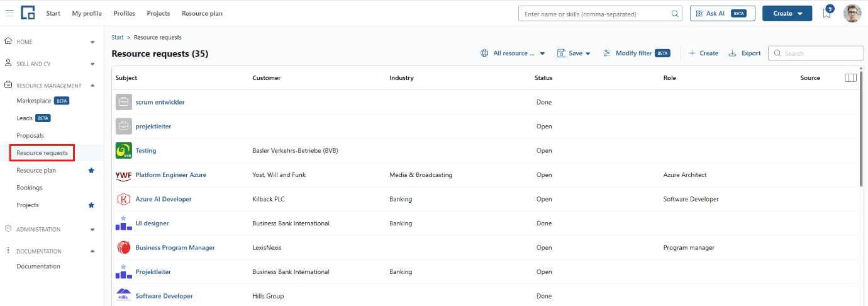Click the briefcase icon of projektleiter row
The height and width of the screenshot is (306, 868).
123,127
